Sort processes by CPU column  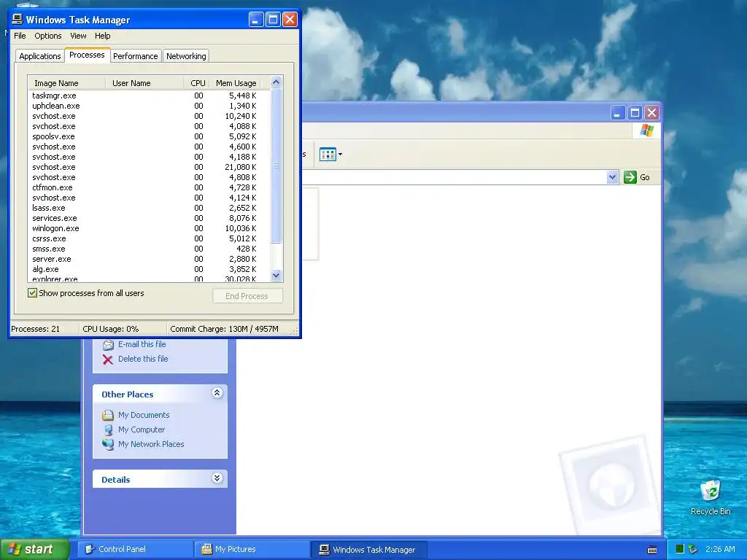[197, 83]
